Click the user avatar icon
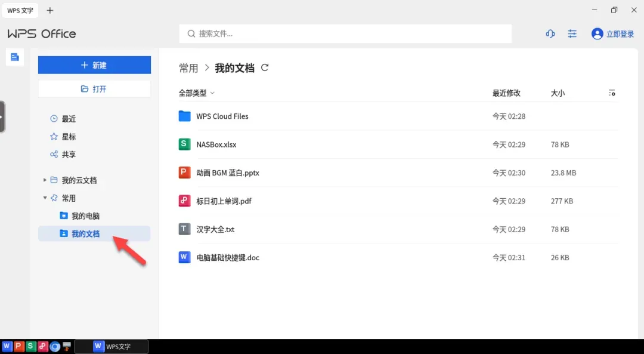This screenshot has height=354, width=644. click(597, 33)
